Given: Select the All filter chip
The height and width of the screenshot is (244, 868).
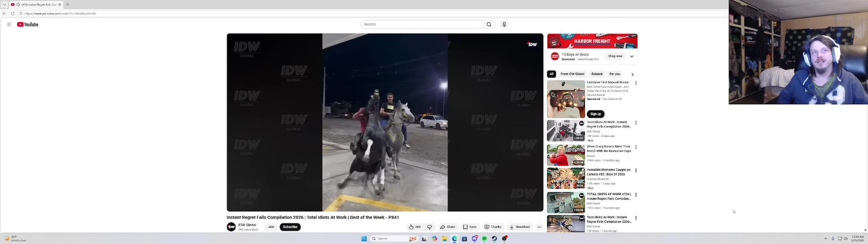Looking at the screenshot, I should 551,74.
